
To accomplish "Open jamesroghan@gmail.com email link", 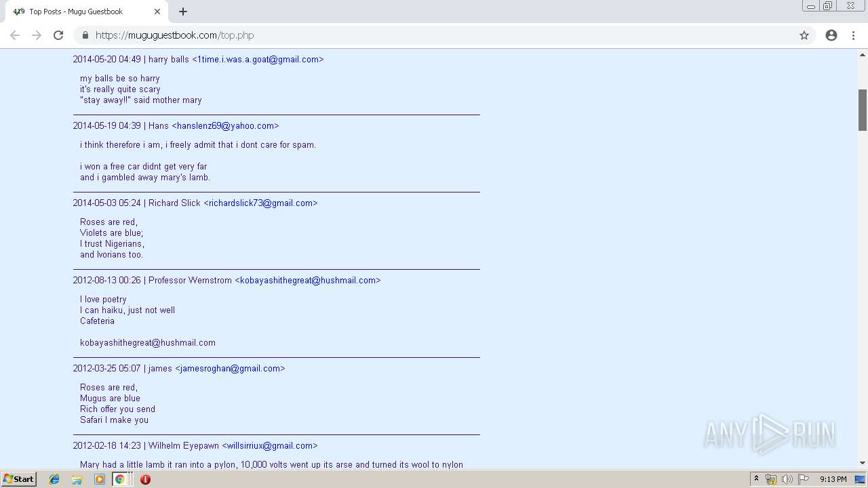I will [x=230, y=369].
